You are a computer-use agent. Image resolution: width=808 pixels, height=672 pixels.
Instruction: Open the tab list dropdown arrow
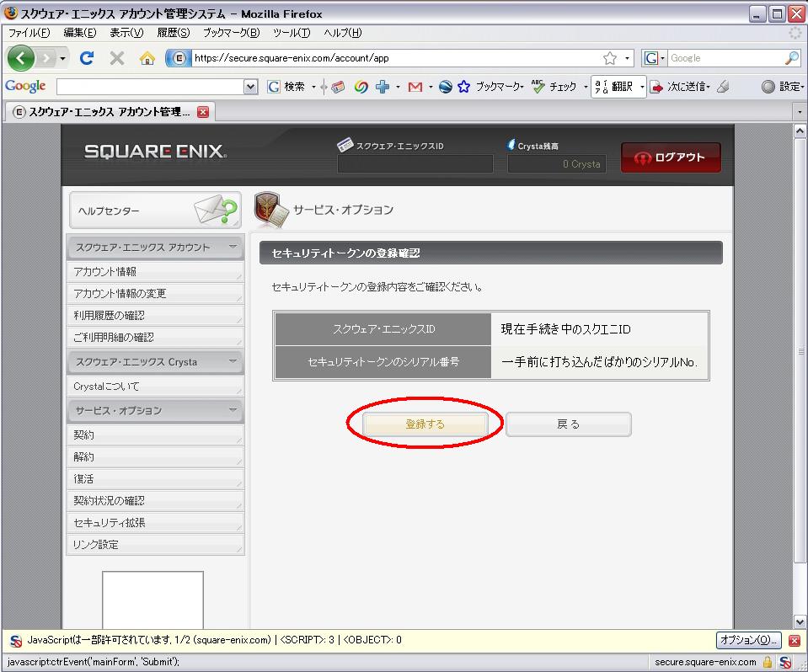click(x=800, y=112)
